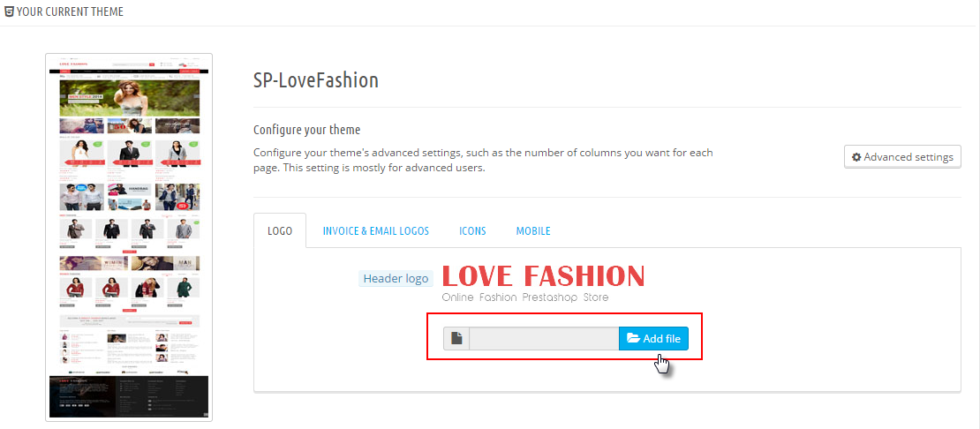Select the Mobile tab
The height and width of the screenshot is (429, 980).
[x=532, y=231]
